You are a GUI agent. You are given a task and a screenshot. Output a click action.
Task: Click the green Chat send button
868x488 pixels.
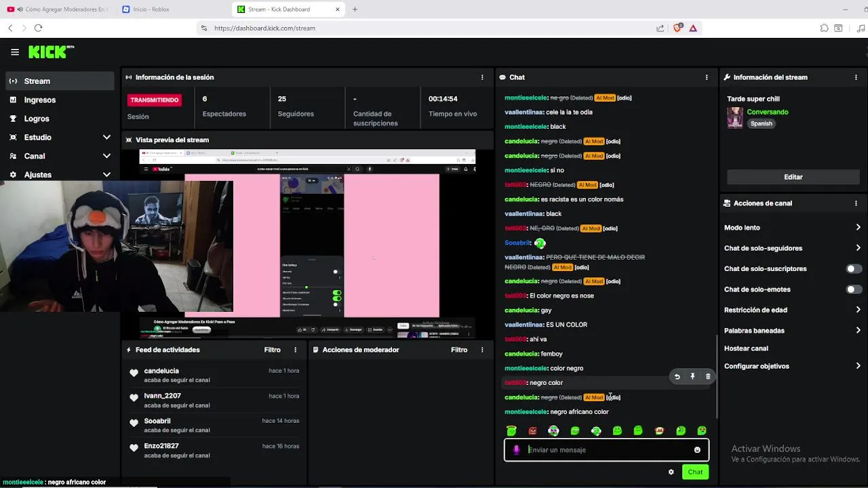(x=695, y=472)
